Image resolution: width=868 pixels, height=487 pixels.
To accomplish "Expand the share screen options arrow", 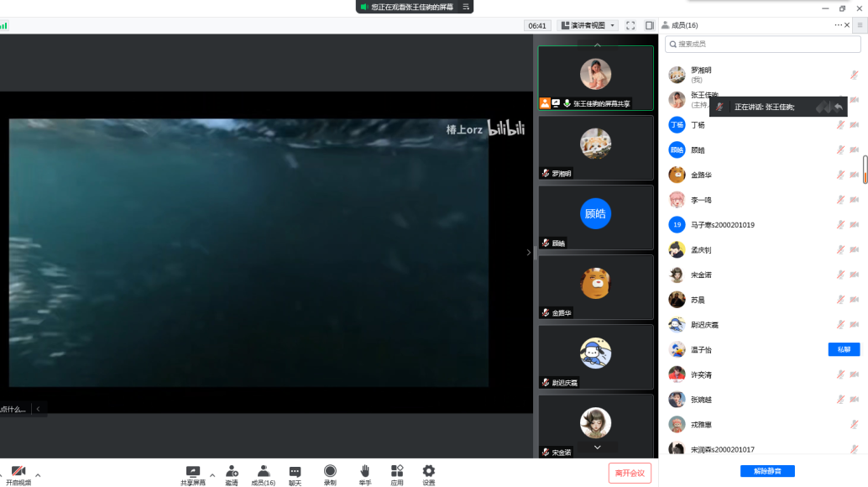I will coord(212,474).
